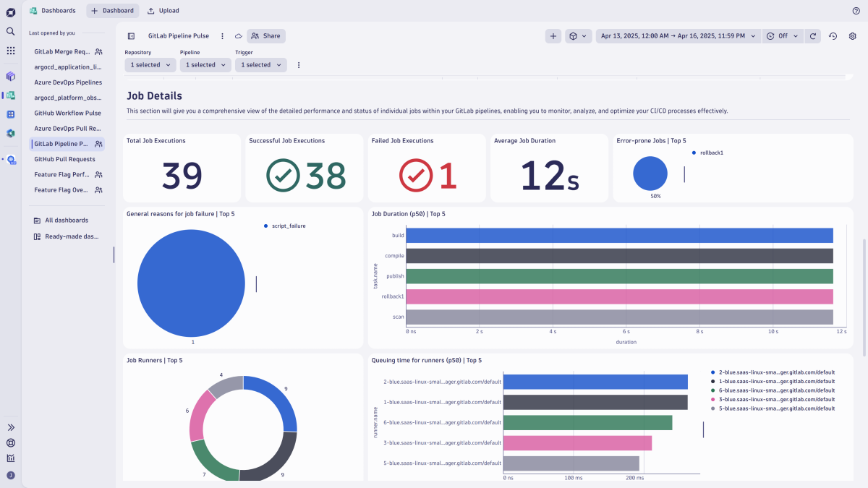Screen dimensions: 868x488
Task: Open the Repository filter dropdown
Action: (150, 64)
